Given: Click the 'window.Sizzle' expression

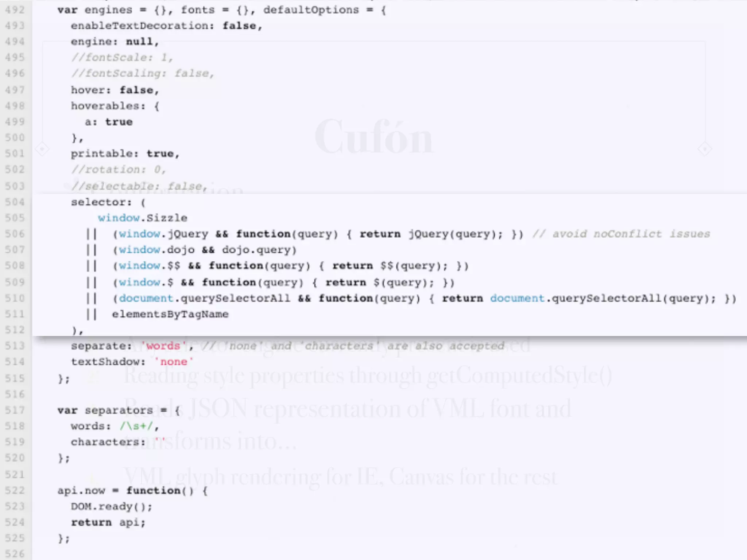Looking at the screenshot, I should coord(143,218).
